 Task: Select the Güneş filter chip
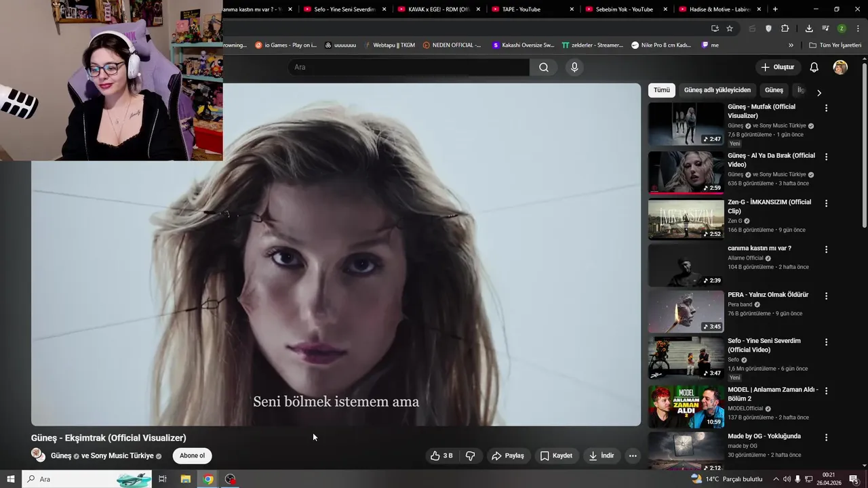[x=774, y=90]
